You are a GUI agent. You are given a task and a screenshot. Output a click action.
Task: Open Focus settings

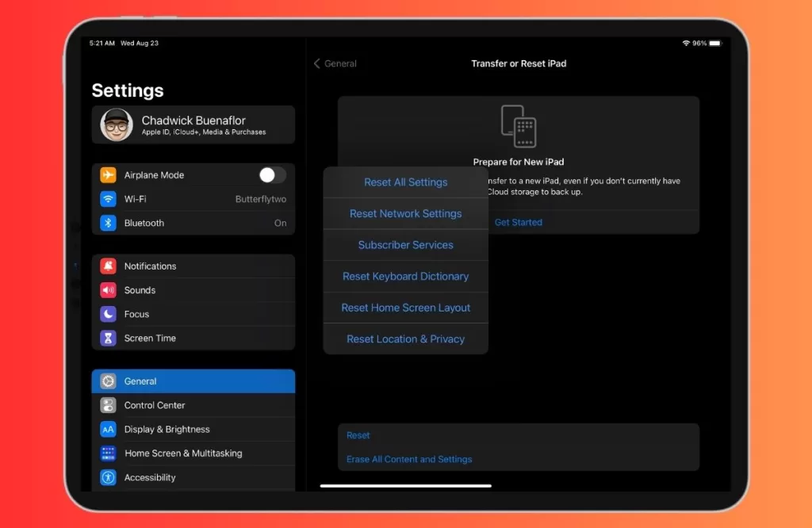pyautogui.click(x=193, y=314)
